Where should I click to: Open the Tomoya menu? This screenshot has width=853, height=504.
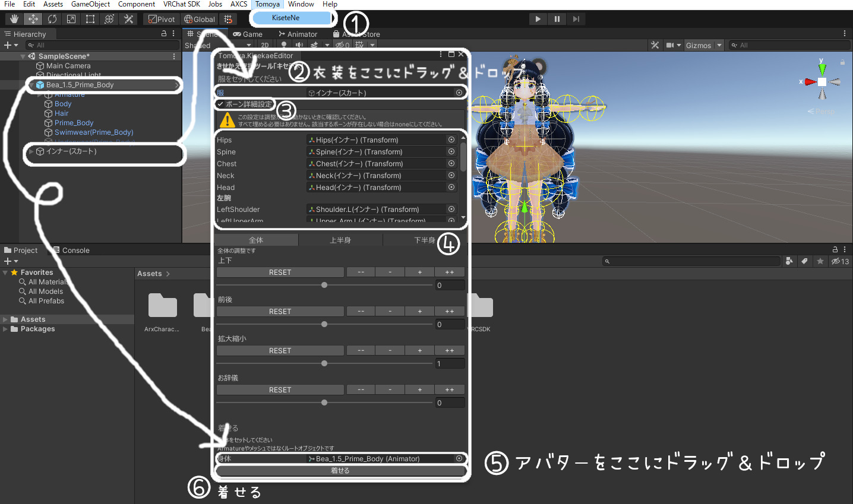(x=267, y=4)
